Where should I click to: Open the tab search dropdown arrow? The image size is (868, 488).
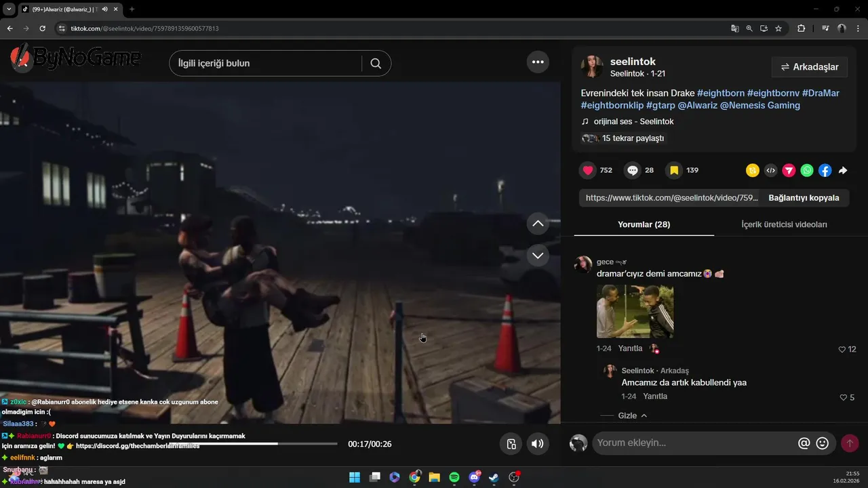pyautogui.click(x=9, y=9)
